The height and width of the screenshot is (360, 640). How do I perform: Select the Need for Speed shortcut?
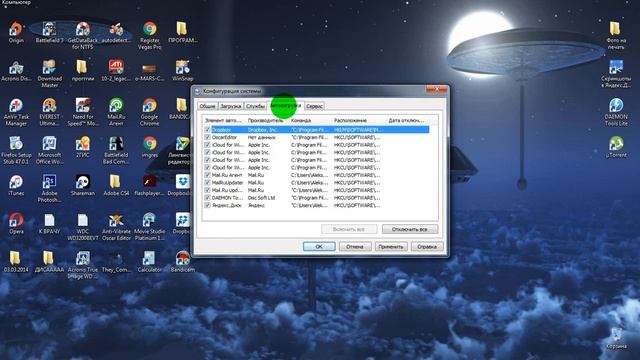pyautogui.click(x=83, y=112)
